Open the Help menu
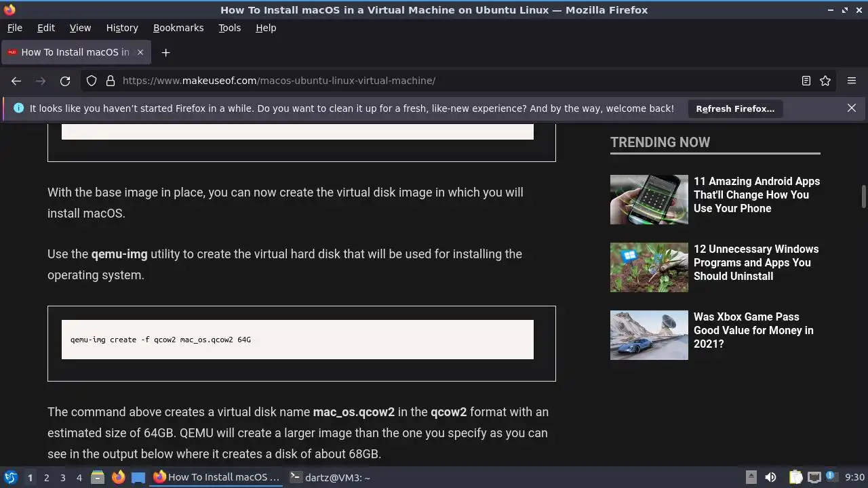Viewport: 868px width, 488px height. point(266,28)
